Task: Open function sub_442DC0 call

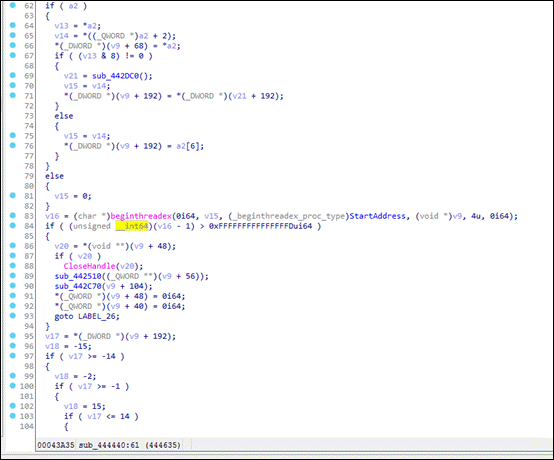Action: point(118,76)
